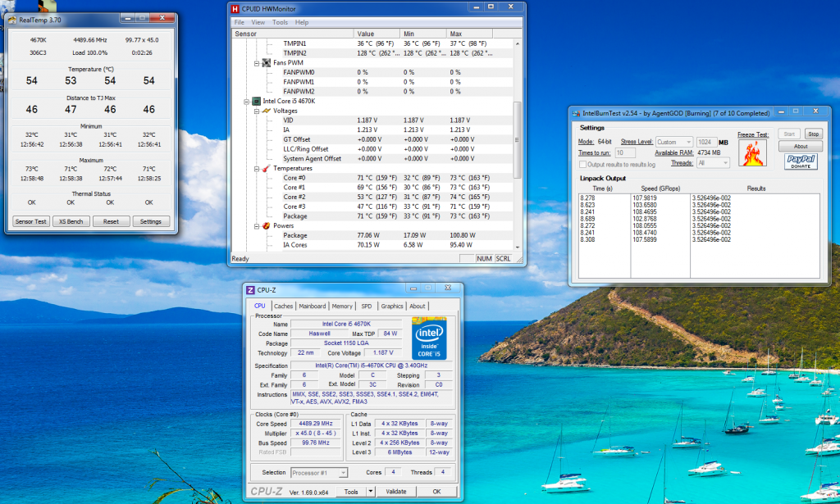The height and width of the screenshot is (504, 840).
Task: Switch to the Caches tab in CPU-Z
Action: [283, 306]
